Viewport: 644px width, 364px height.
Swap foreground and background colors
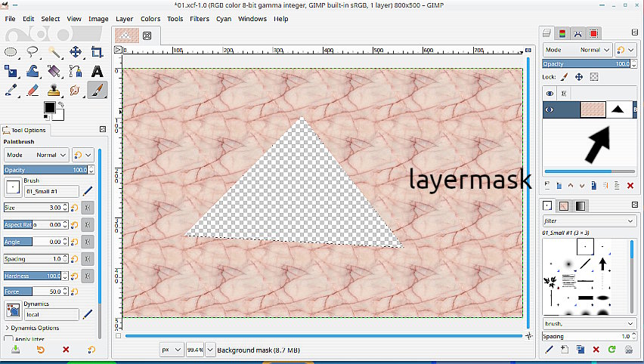pyautogui.click(x=60, y=104)
